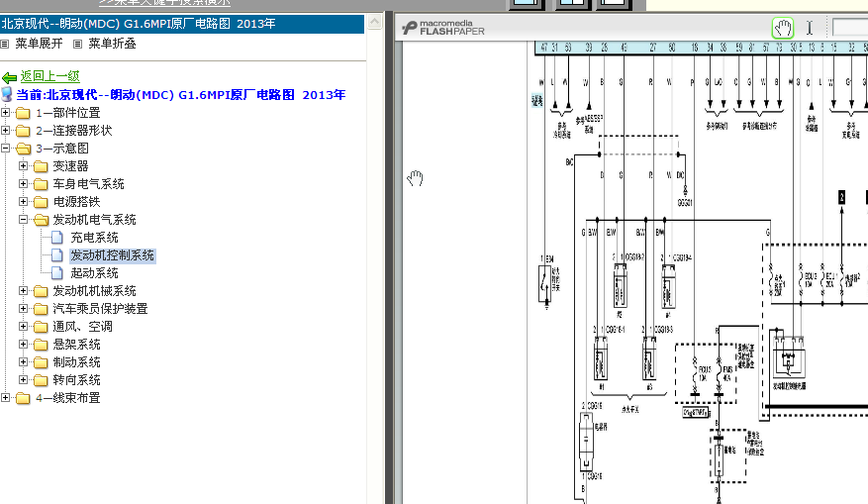The width and height of the screenshot is (868, 504).
Task: Click the 4—线束布置 folder icon
Action: pyautogui.click(x=23, y=398)
